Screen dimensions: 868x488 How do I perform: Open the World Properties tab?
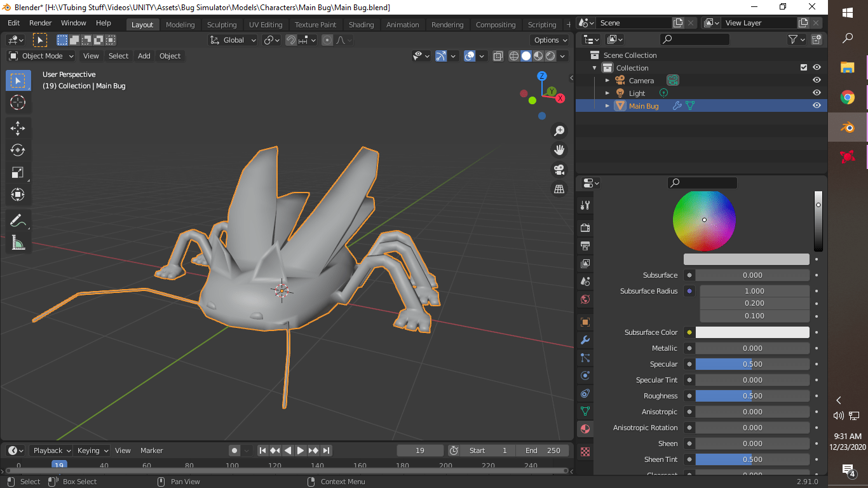pos(585,299)
